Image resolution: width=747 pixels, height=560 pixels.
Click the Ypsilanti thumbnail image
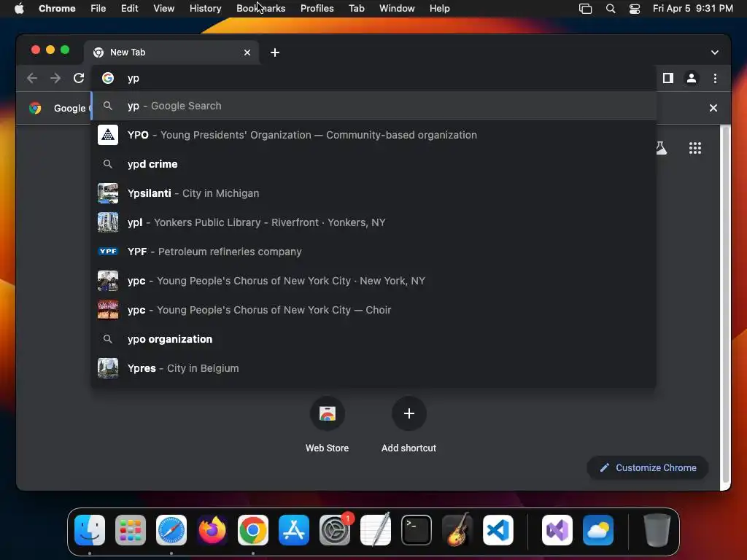[108, 193]
